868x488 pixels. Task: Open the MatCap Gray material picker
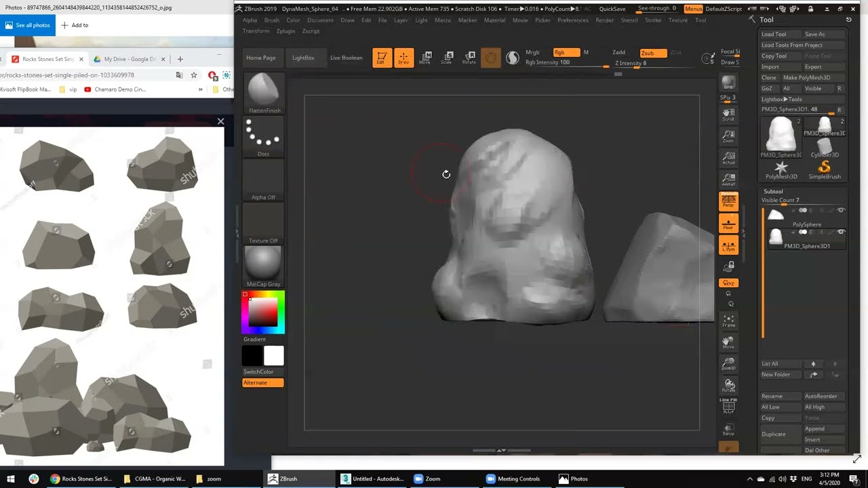pyautogui.click(x=264, y=263)
